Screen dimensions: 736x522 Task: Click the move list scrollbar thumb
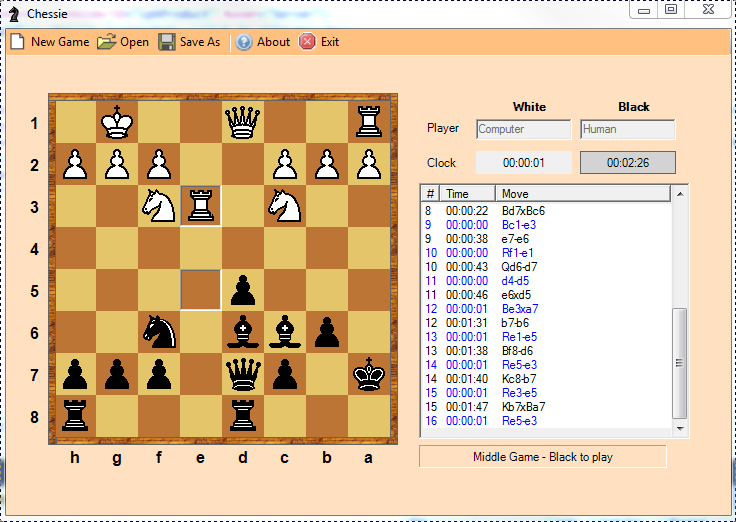pos(680,363)
